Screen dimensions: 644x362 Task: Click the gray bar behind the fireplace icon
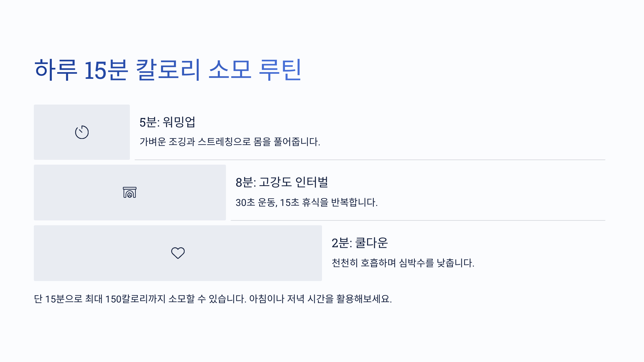[130, 193]
